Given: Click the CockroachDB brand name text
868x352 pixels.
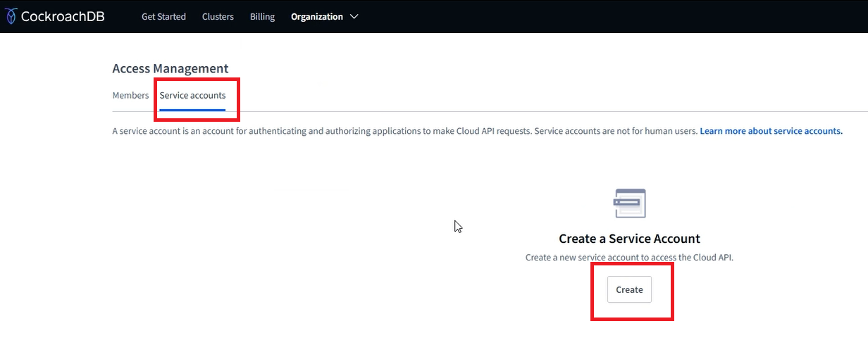Looking at the screenshot, I should 63,16.
